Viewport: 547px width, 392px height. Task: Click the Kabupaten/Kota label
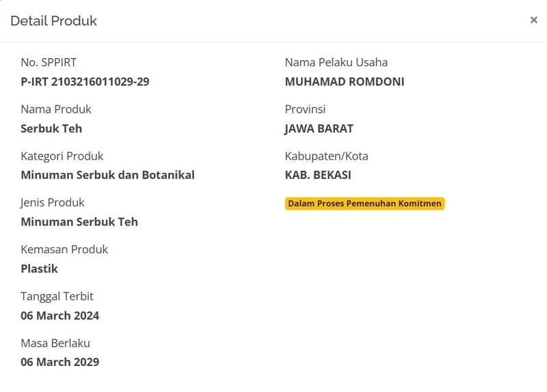pos(326,156)
